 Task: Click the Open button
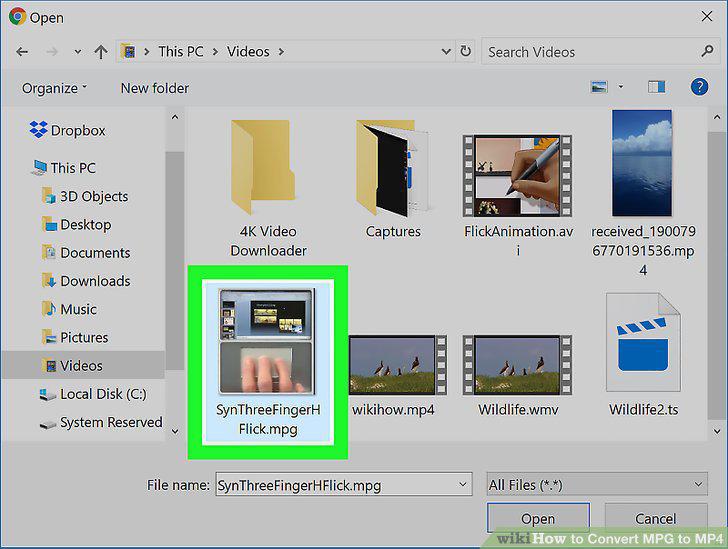click(x=538, y=518)
